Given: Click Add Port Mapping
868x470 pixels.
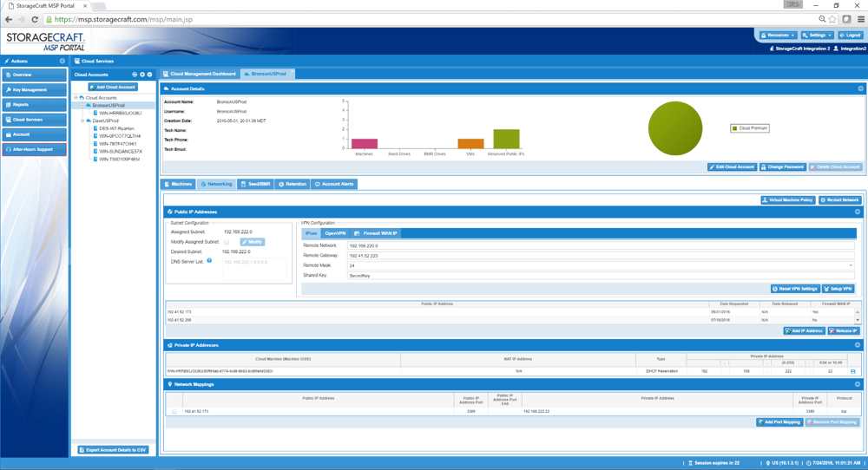Looking at the screenshot, I should point(779,422).
